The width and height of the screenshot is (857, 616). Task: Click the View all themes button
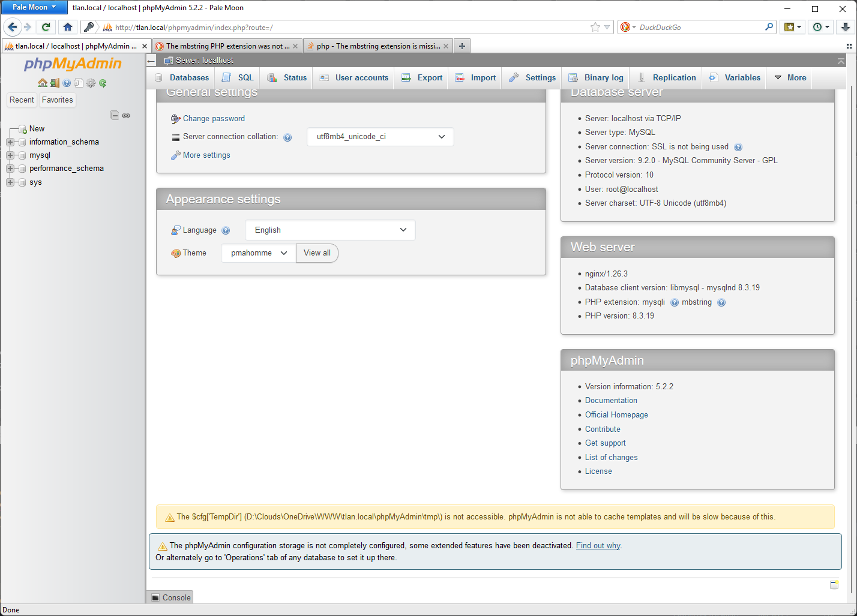coord(317,253)
